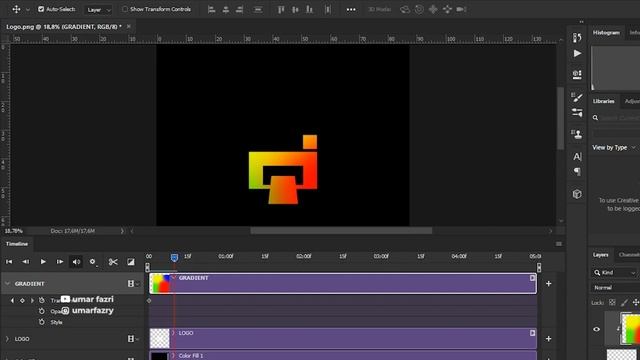The height and width of the screenshot is (360, 640).
Task: Enable Transform keyframe stopwatch
Action: tap(42, 300)
